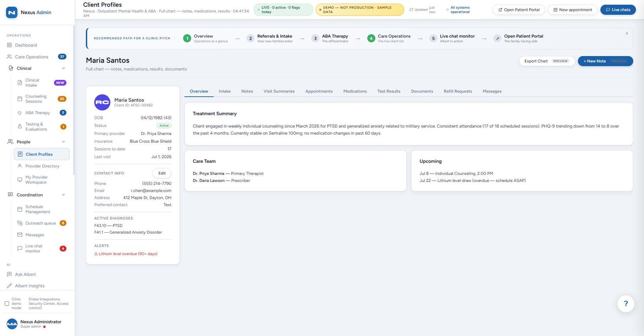Open the Dashboard grid icon
This screenshot has height=336, width=644.
[10, 45]
